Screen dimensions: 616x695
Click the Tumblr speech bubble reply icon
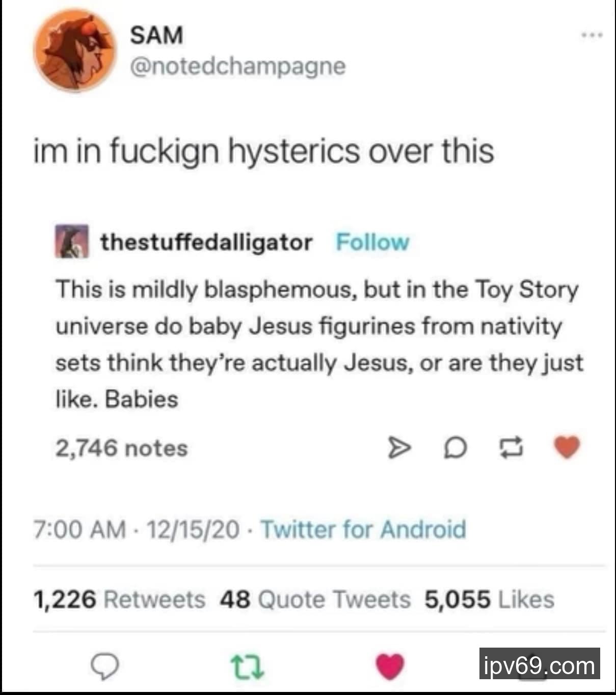tap(455, 448)
